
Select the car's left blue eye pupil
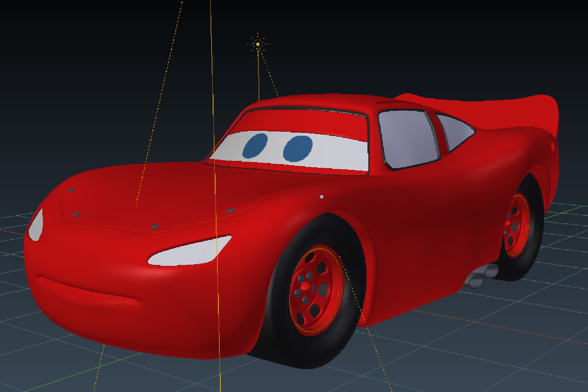[255, 146]
